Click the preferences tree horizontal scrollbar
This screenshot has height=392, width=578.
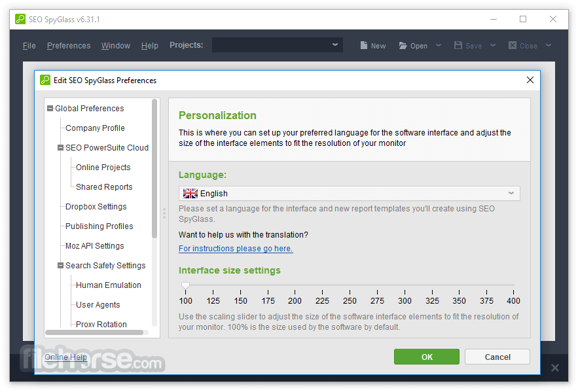(94, 332)
